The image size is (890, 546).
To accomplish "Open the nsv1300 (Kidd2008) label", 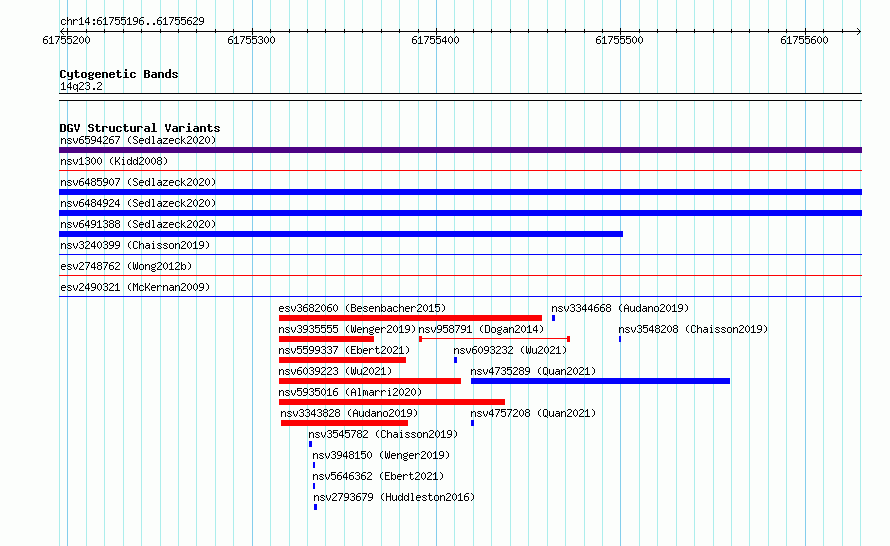I will tap(114, 161).
